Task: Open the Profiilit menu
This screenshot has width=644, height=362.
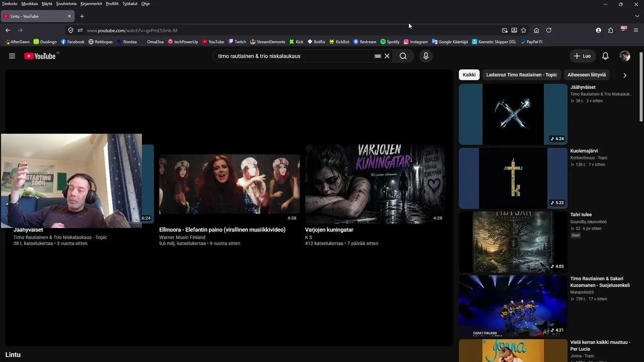Action: (112, 4)
